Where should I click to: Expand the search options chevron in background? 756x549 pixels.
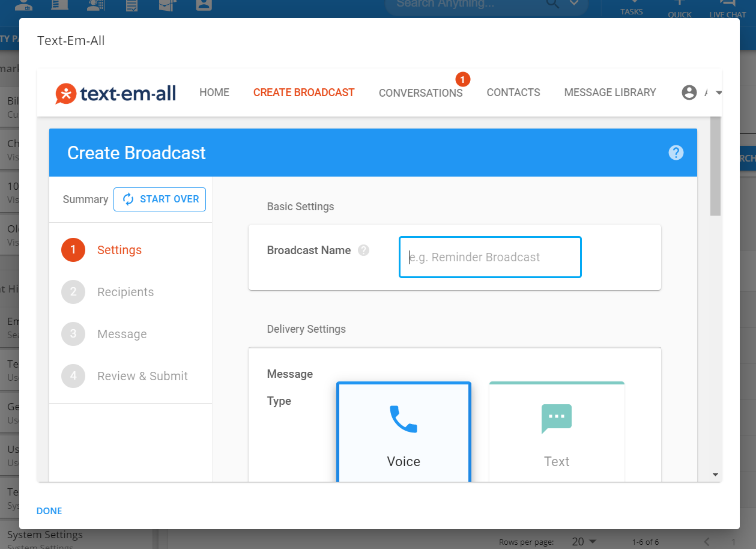(x=573, y=4)
